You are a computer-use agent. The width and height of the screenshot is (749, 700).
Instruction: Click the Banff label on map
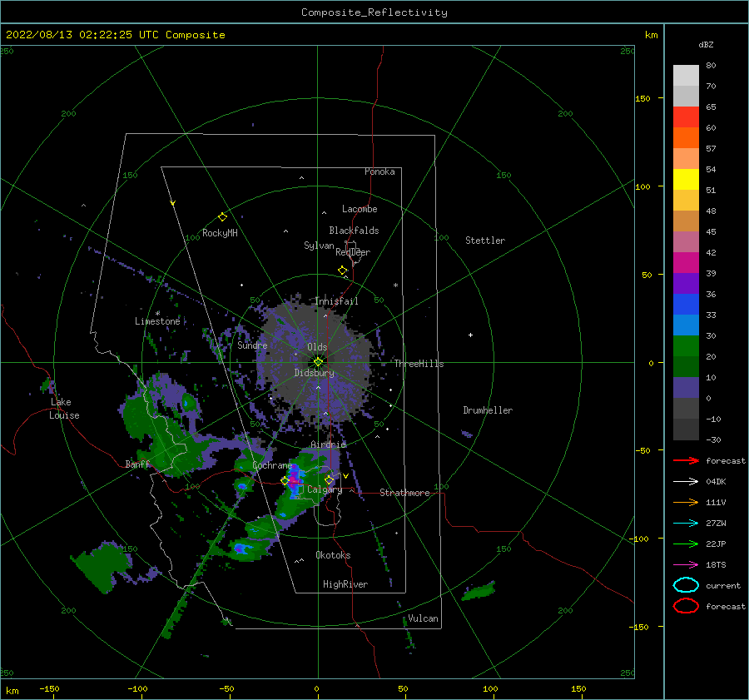tap(137, 464)
